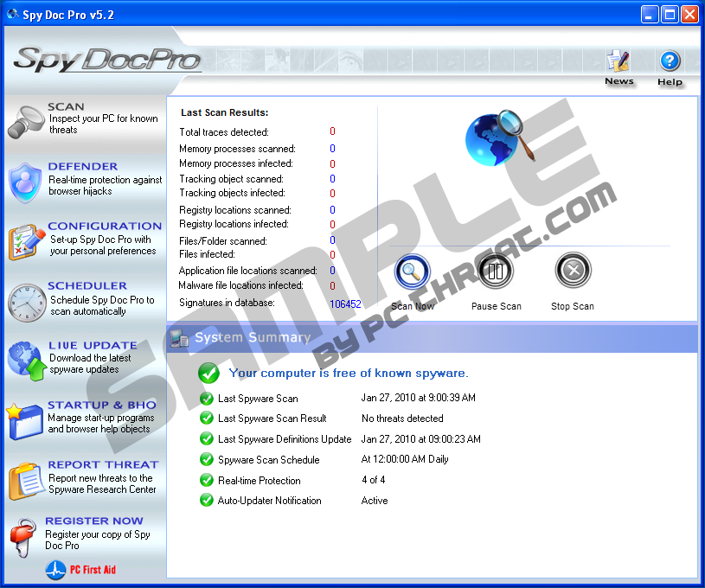The image size is (705, 588).
Task: Click the Report Threat clipboard icon
Action: (x=26, y=481)
